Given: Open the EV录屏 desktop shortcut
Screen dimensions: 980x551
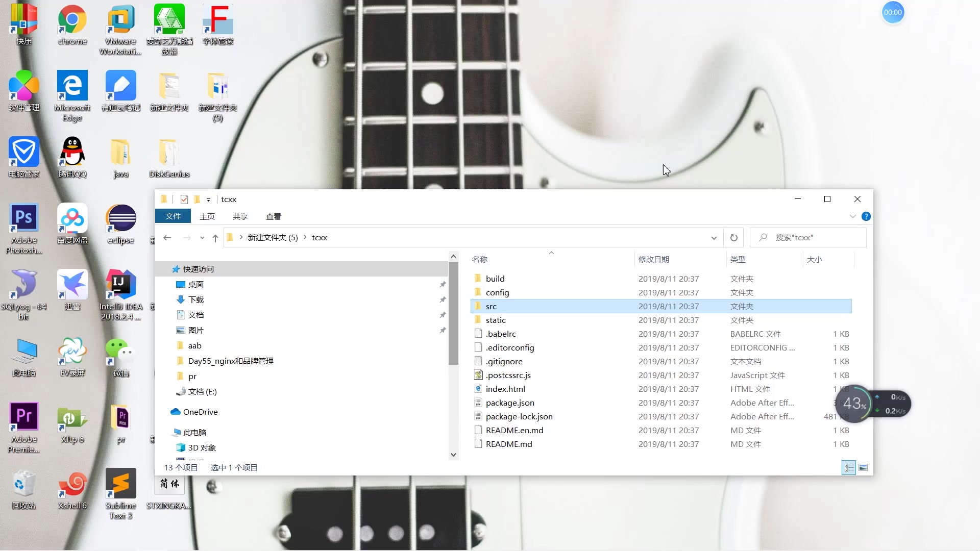Looking at the screenshot, I should (x=72, y=356).
